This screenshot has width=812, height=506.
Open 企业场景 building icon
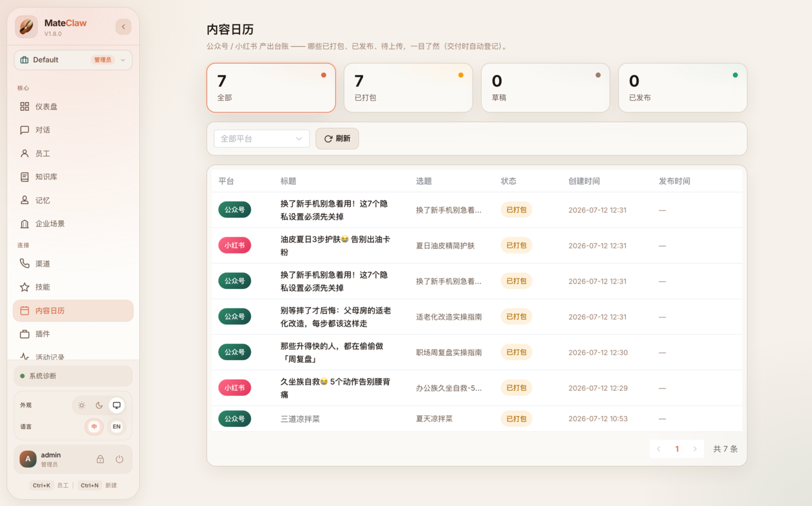click(x=24, y=224)
